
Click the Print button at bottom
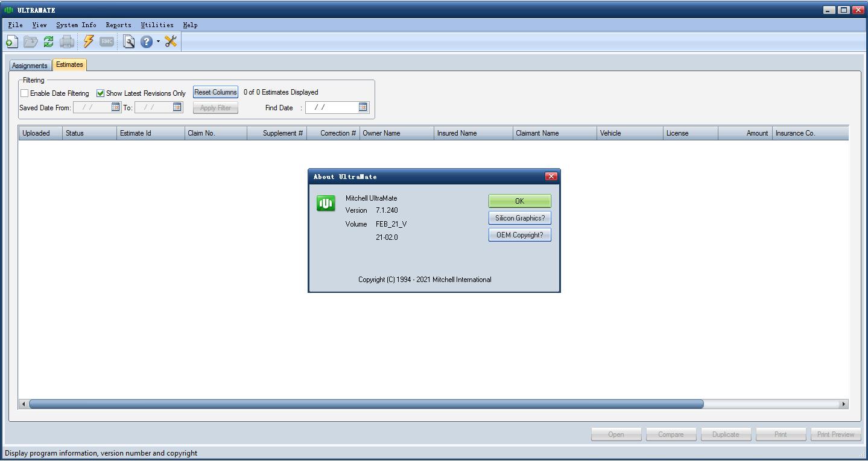click(781, 434)
